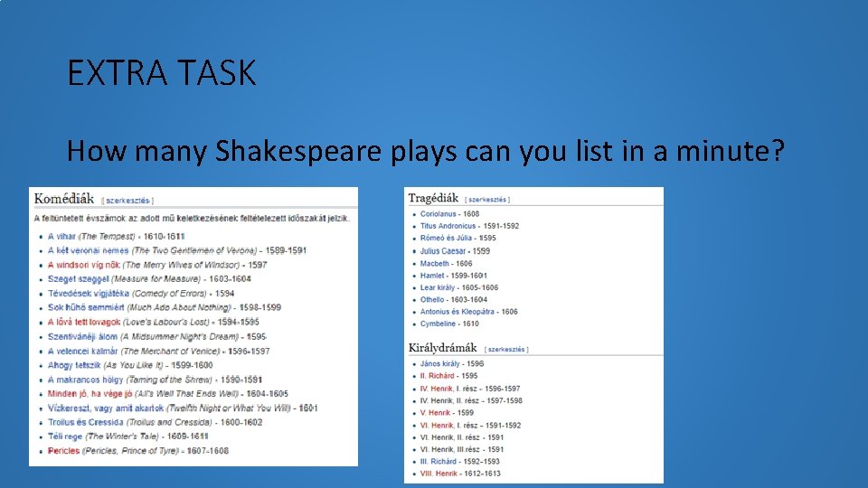
Task: Click the 'III. Richárd' link
Action: click(x=439, y=461)
